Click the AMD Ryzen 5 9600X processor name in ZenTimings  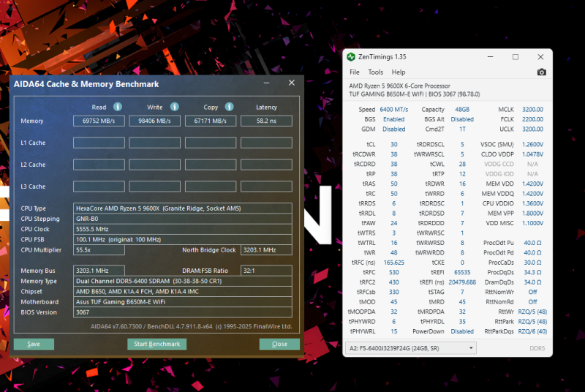tap(399, 86)
